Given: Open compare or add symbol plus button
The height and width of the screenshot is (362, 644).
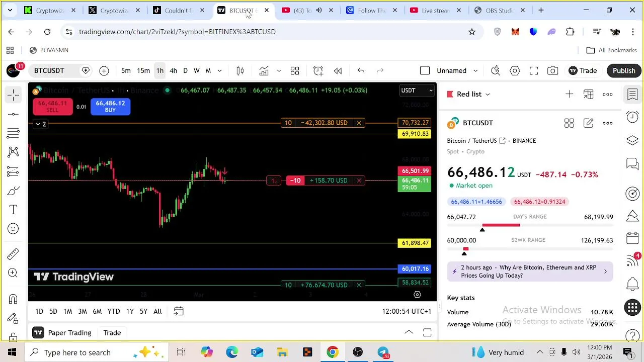Looking at the screenshot, I should (x=104, y=71).
